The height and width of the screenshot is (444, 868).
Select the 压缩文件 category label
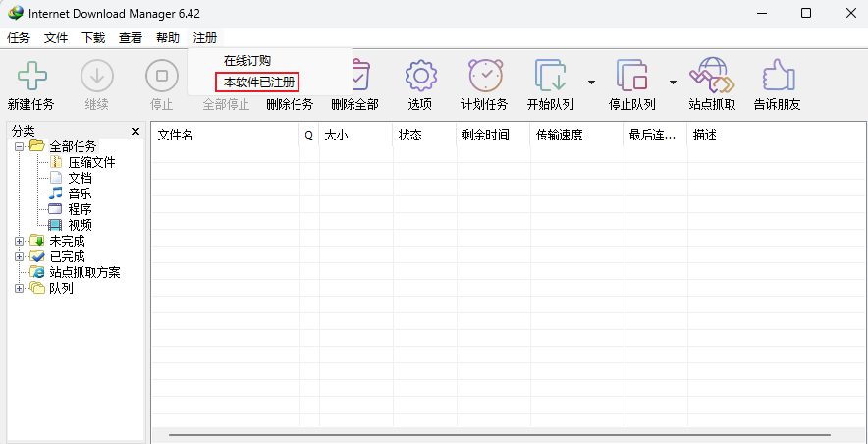[91, 162]
